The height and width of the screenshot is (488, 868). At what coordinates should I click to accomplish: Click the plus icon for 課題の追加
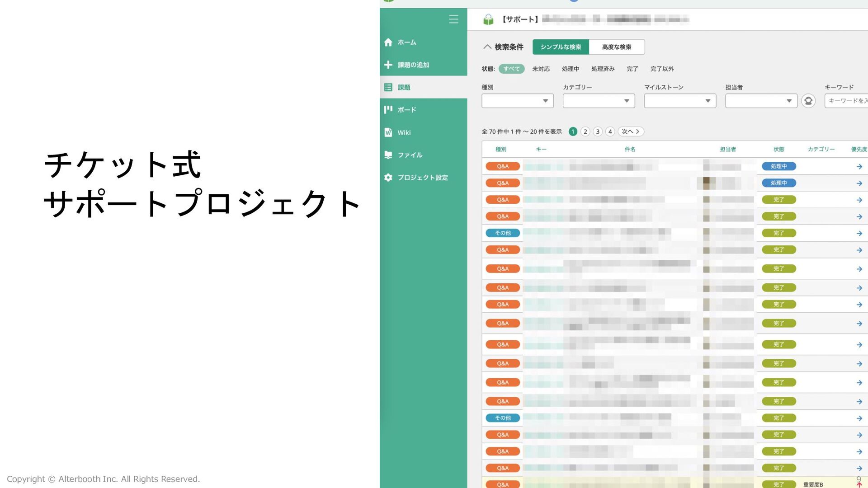[388, 65]
